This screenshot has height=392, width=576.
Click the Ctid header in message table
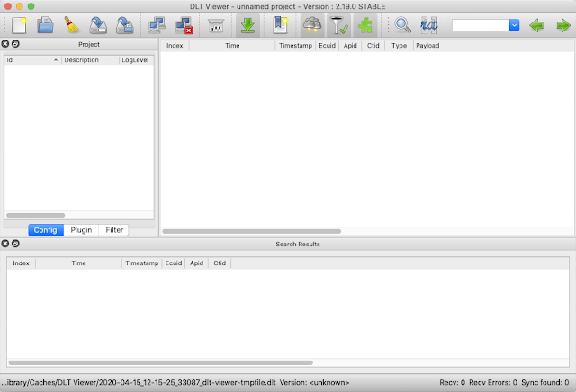point(373,46)
